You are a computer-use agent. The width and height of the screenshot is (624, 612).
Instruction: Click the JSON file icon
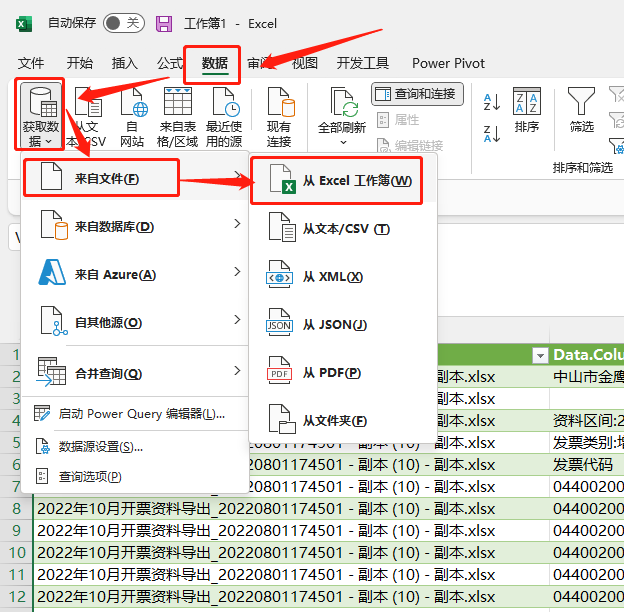pyautogui.click(x=279, y=322)
